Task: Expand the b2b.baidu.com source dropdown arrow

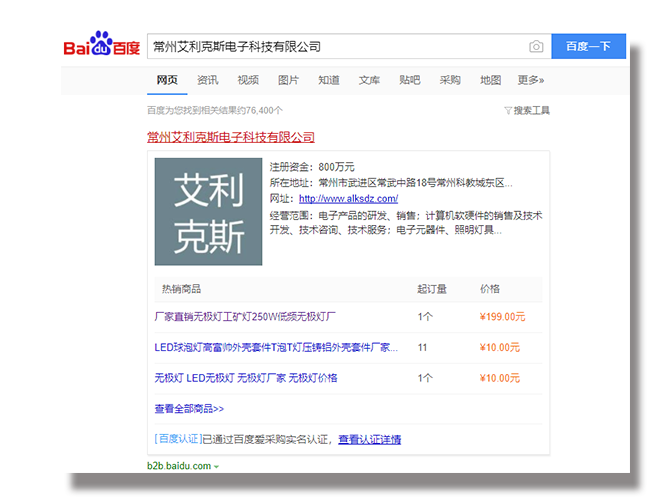Action: click(x=216, y=467)
